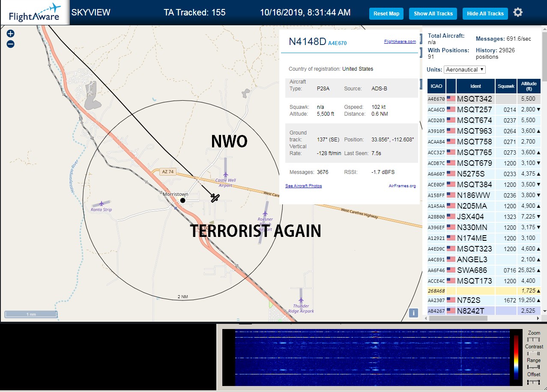
Task: Click the US flag beside N330MN
Action: pos(451,227)
